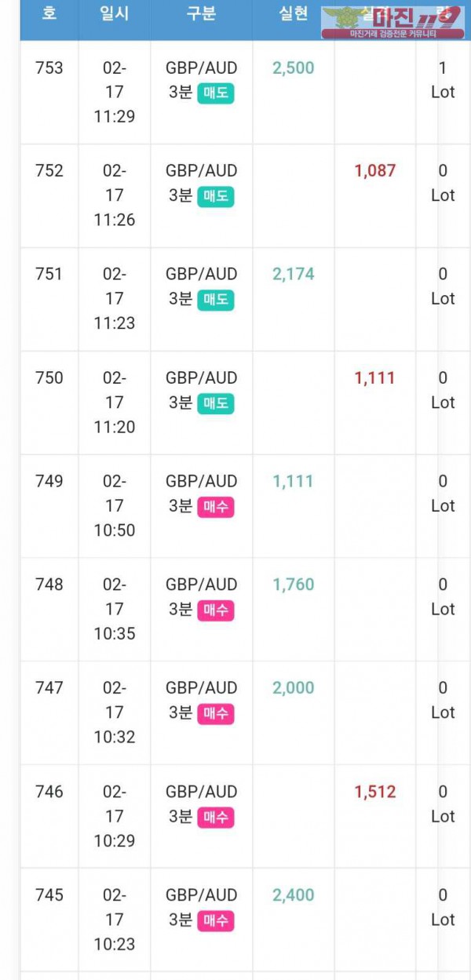Click the 호 column header
This screenshot has height=980, width=471.
tap(49, 14)
